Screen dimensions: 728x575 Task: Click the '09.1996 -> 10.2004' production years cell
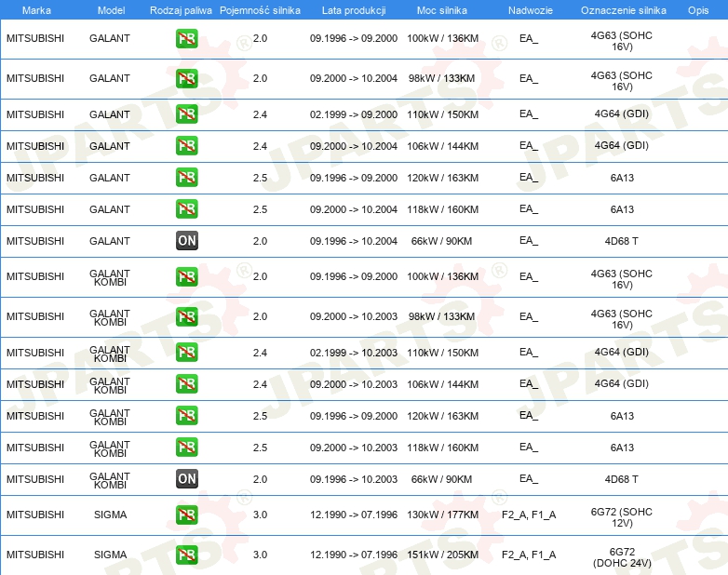[354, 241]
